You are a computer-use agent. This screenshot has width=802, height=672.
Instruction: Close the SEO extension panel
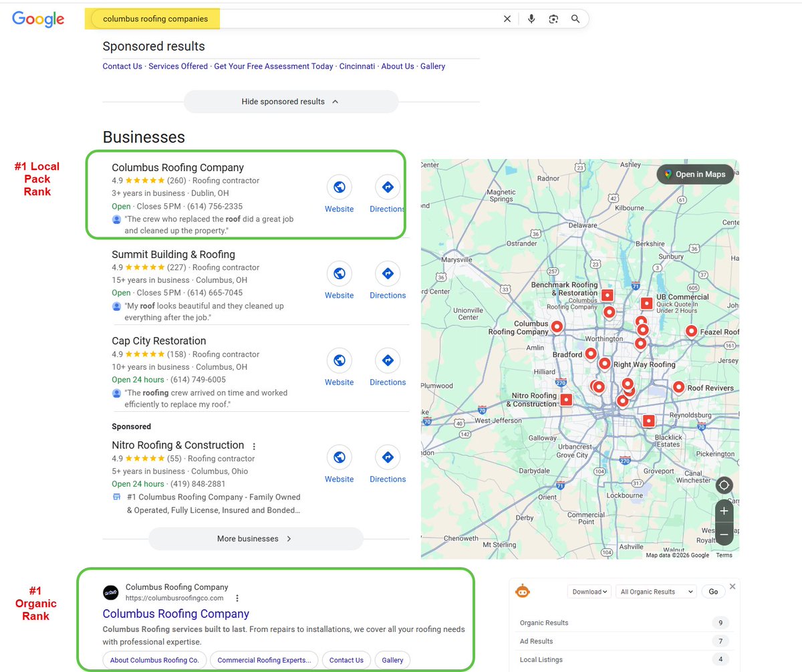click(x=732, y=586)
